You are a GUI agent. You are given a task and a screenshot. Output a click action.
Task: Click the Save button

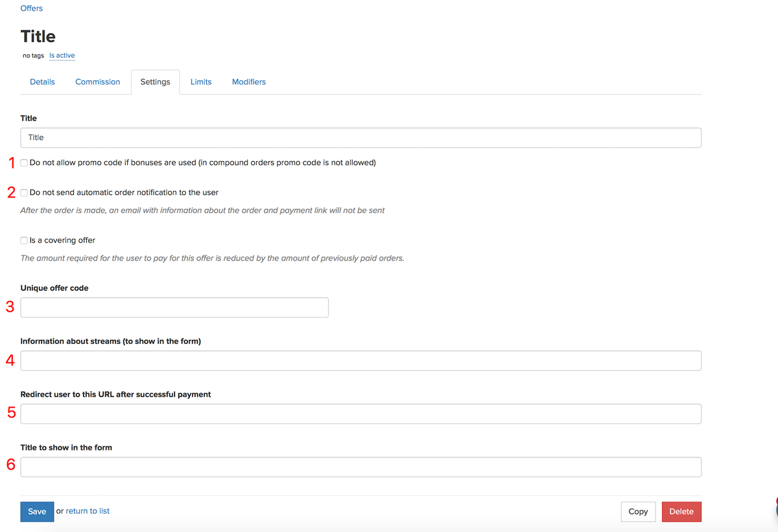tap(37, 511)
